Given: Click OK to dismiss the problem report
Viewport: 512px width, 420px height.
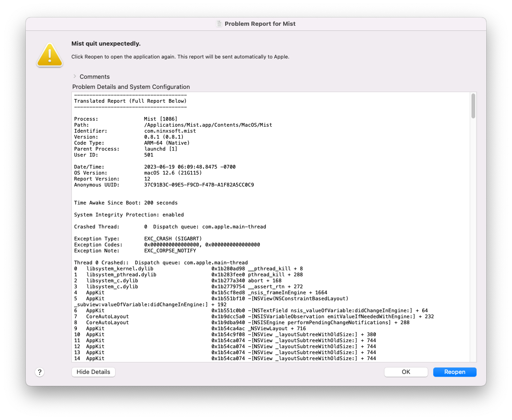Looking at the screenshot, I should point(406,372).
